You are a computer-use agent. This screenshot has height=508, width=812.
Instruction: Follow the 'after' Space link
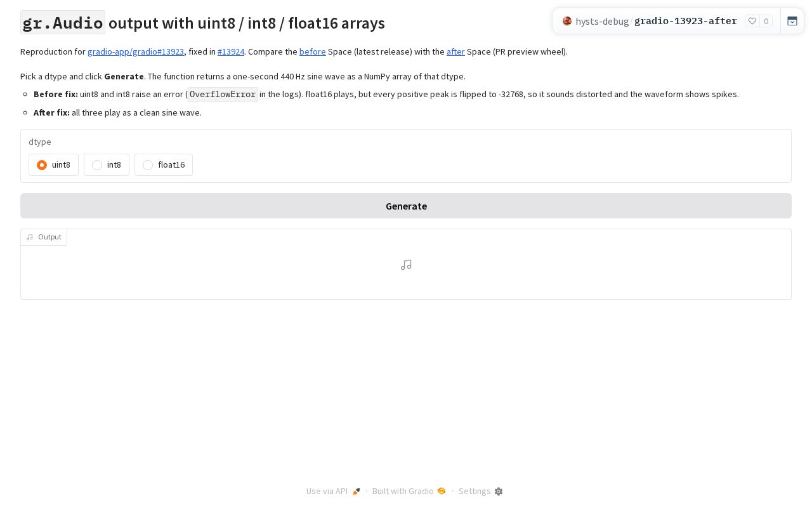[x=455, y=52]
